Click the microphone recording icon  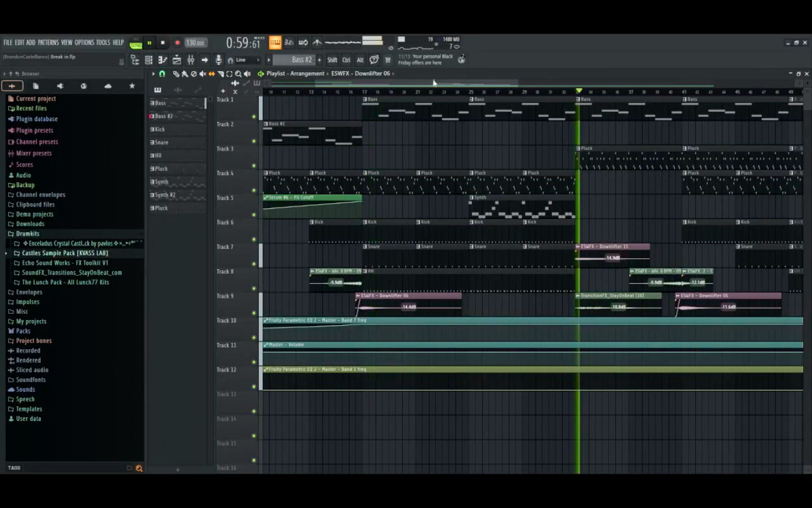click(219, 60)
